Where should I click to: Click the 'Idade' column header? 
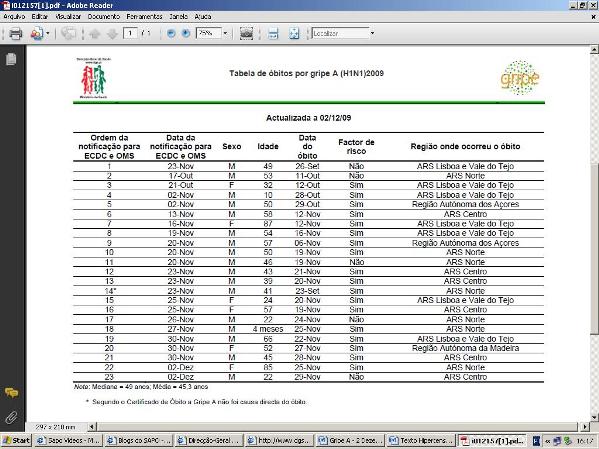click(268, 146)
